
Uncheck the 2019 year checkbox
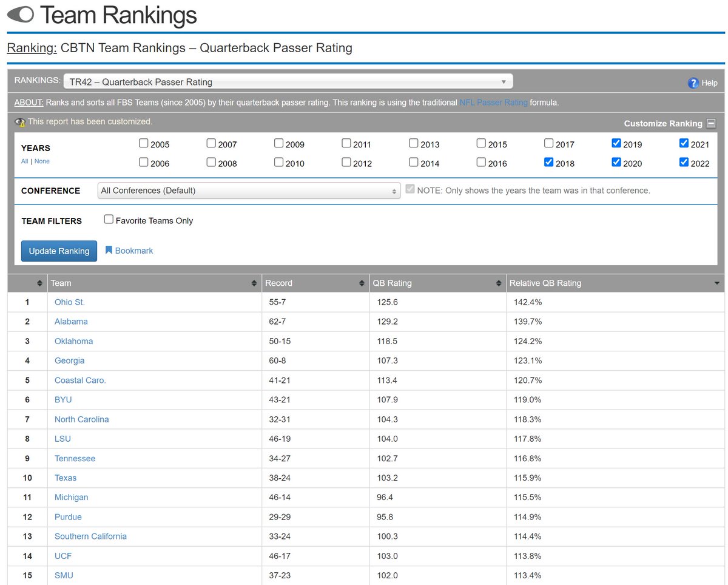click(616, 143)
